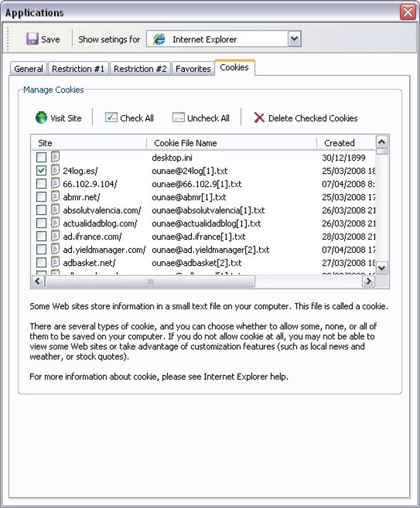
Task: Check the adbasket.net/ cookie checkbox
Action: (41, 263)
